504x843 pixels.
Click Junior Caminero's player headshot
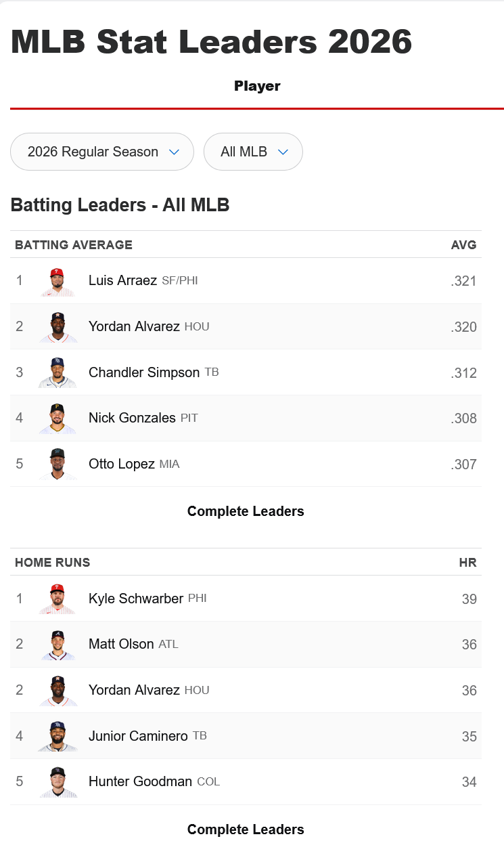pos(58,737)
